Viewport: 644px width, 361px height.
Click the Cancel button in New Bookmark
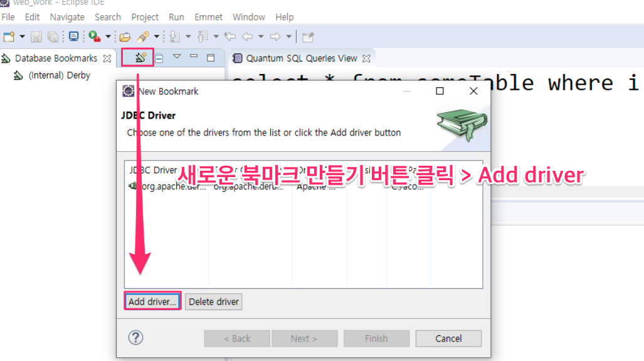point(448,338)
